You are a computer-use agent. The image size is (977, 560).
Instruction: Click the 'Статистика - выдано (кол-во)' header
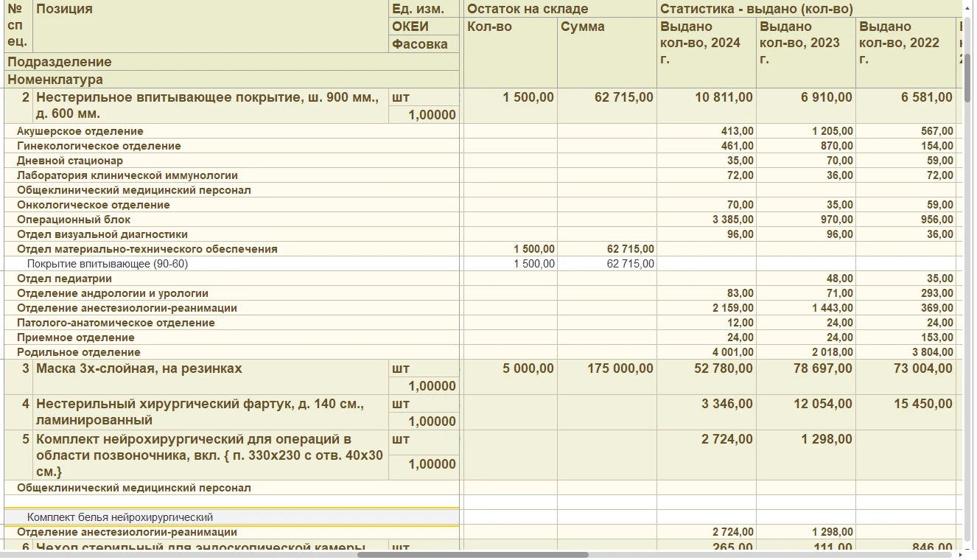[808, 9]
